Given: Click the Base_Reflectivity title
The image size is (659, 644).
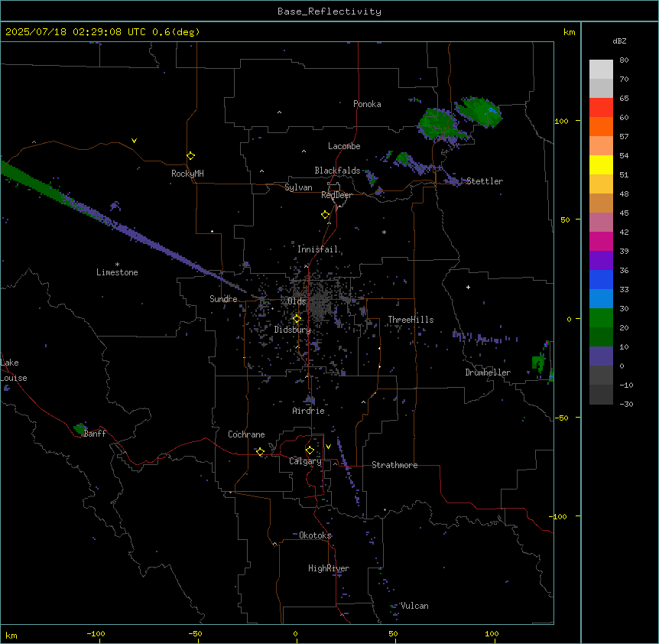Looking at the screenshot, I should click(x=329, y=11).
